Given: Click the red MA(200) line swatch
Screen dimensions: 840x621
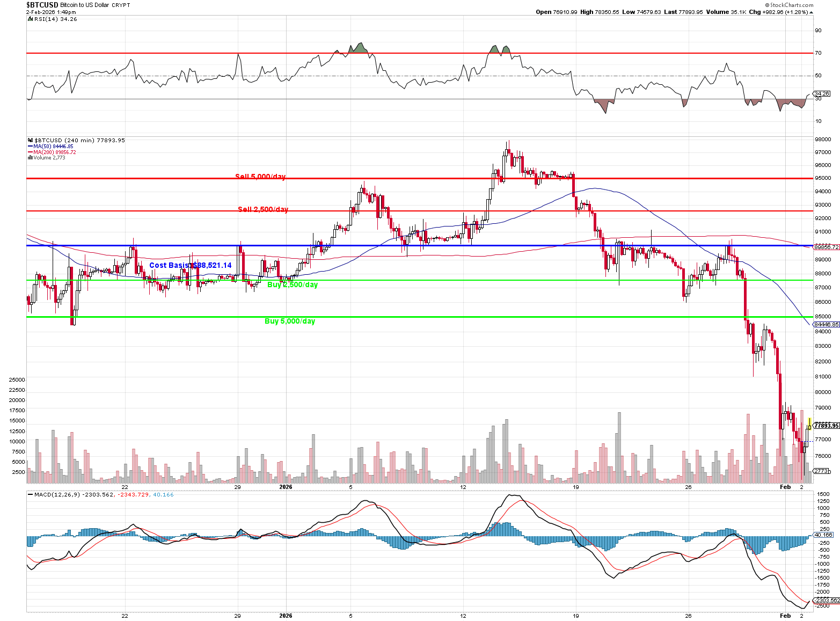Looking at the screenshot, I should (30, 152).
